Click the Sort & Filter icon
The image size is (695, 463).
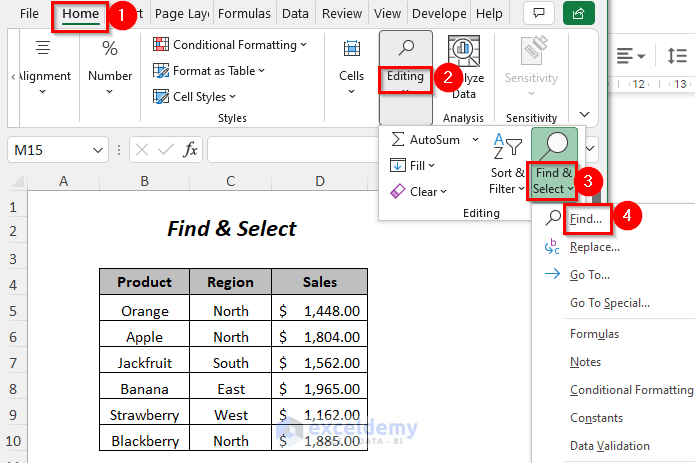(x=507, y=166)
